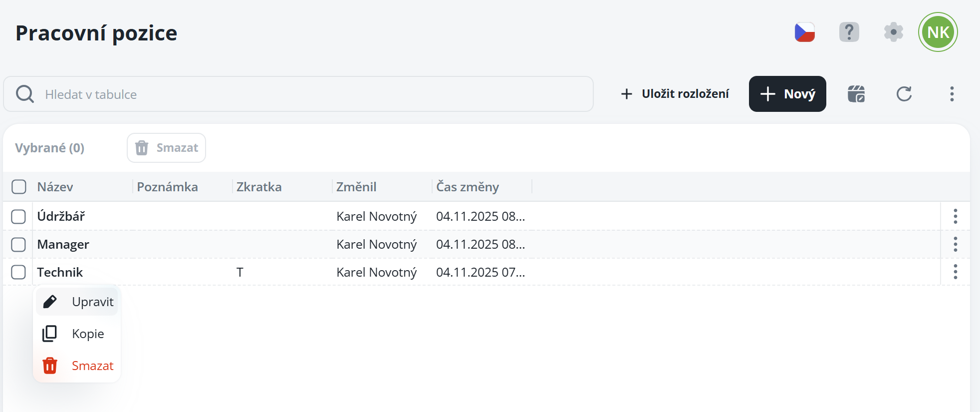Click the table refresh icon
The width and height of the screenshot is (980, 412).
pyautogui.click(x=904, y=94)
